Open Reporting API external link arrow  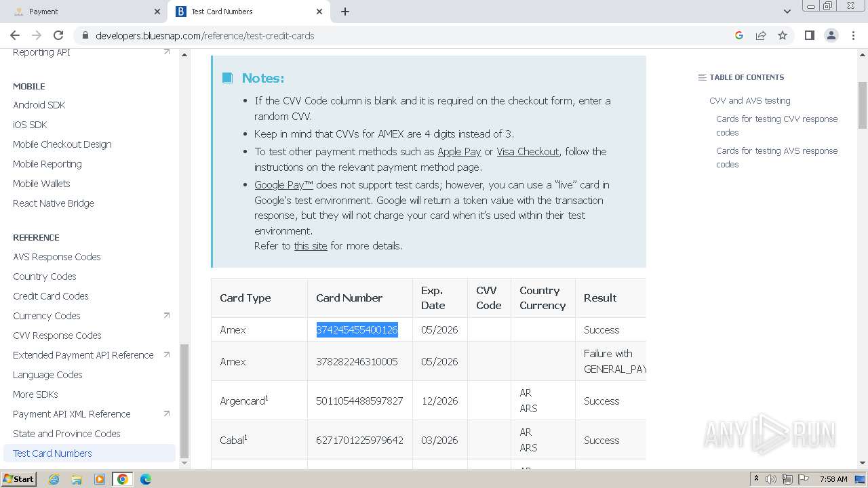(x=167, y=52)
